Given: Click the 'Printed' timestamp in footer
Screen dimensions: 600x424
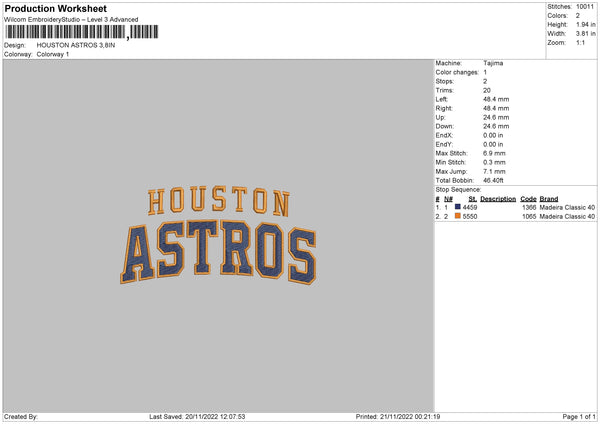Looking at the screenshot, I should [398, 416].
